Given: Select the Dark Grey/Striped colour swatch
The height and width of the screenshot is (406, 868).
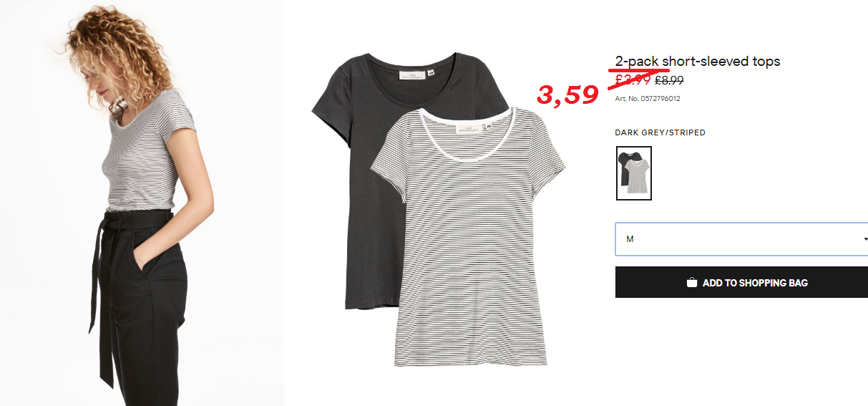Looking at the screenshot, I should pyautogui.click(x=633, y=173).
